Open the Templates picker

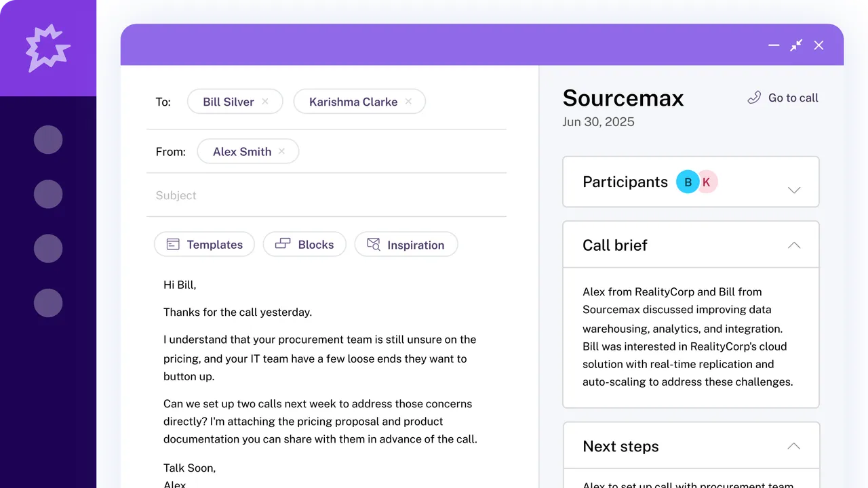[204, 245]
